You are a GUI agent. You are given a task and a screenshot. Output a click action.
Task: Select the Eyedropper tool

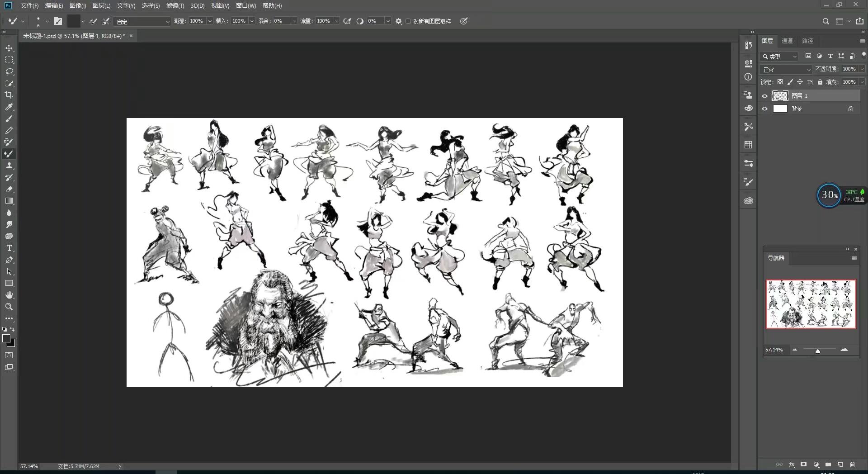pos(9,107)
